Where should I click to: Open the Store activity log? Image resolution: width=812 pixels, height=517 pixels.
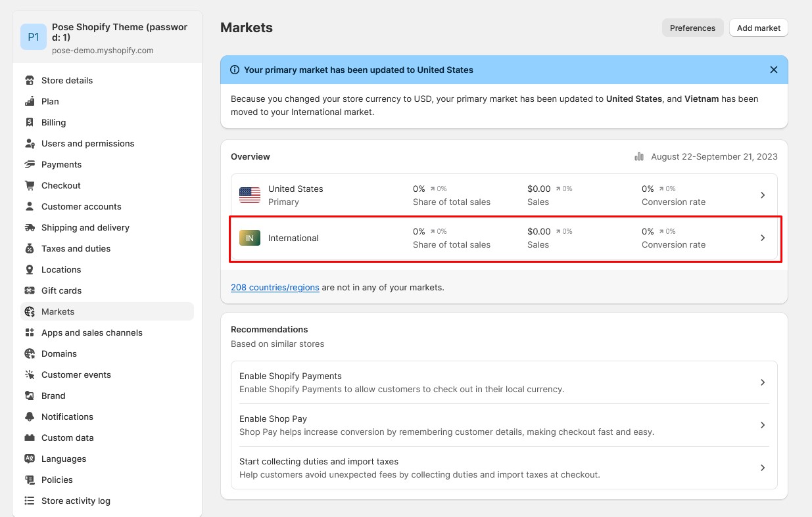(107, 501)
